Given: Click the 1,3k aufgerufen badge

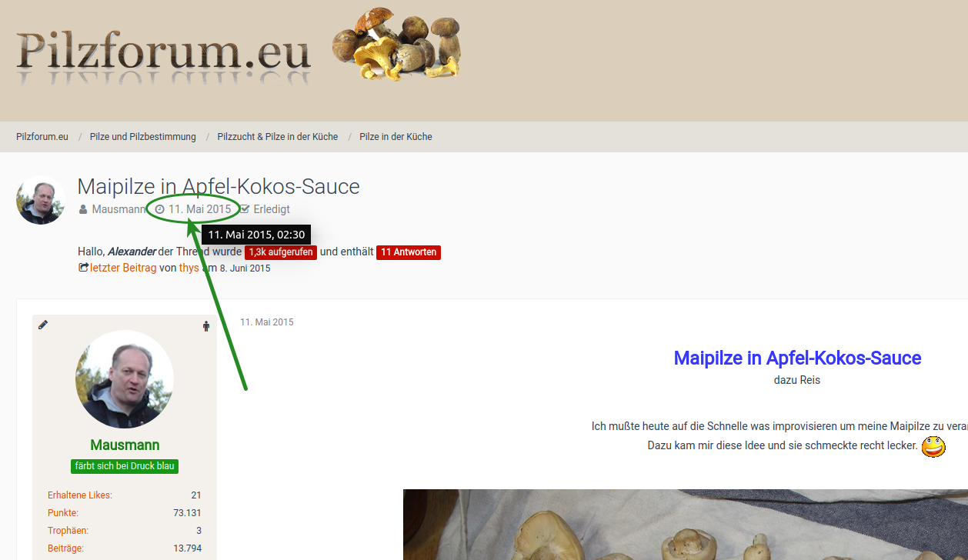Looking at the screenshot, I should point(281,252).
